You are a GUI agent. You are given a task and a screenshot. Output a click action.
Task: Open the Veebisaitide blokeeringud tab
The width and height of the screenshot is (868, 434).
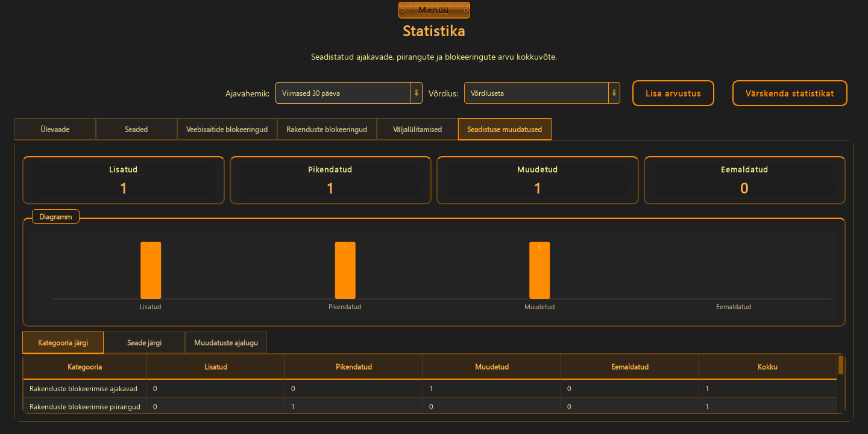(227, 130)
